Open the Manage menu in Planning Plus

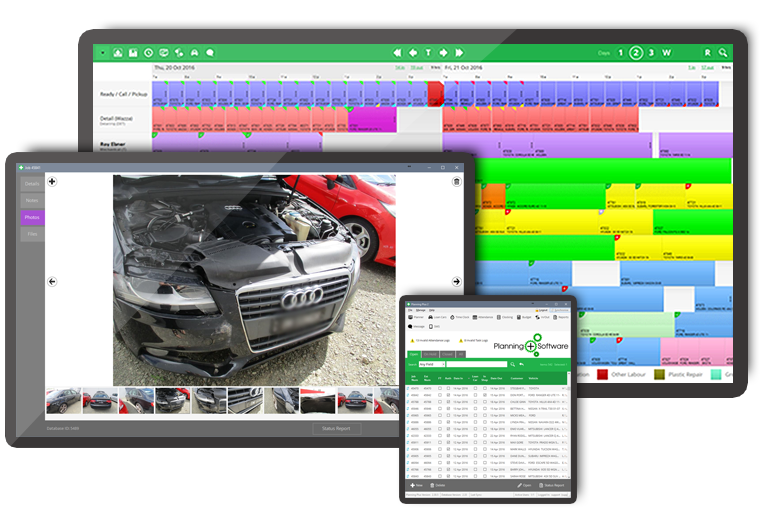(420, 310)
